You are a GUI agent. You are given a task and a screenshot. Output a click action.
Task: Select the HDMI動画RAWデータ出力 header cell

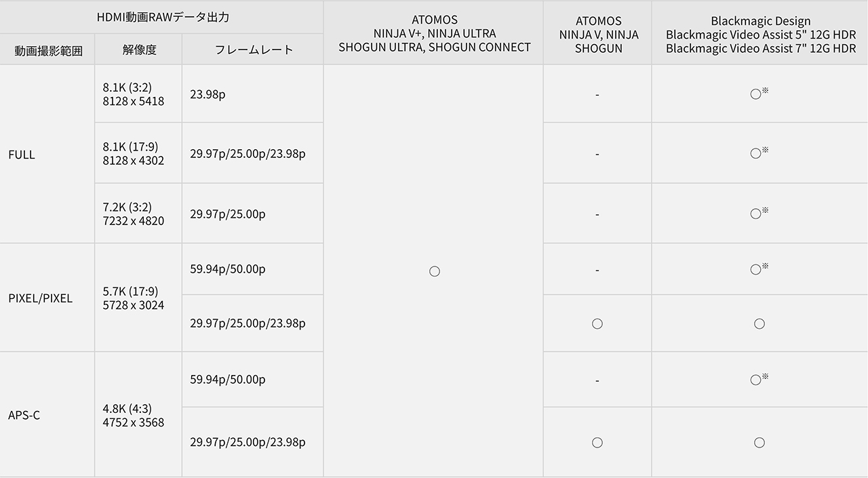click(161, 17)
